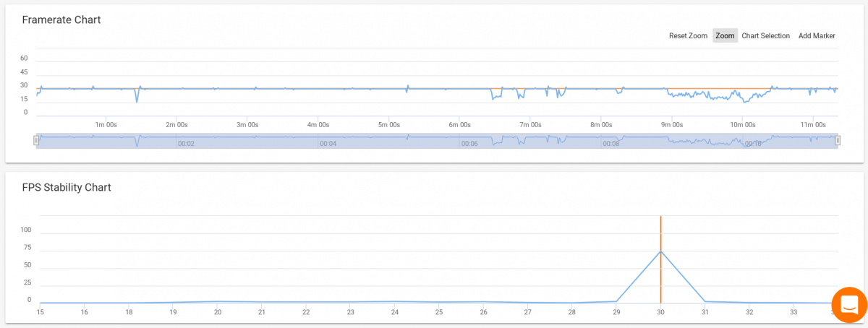Toggle the Chart Selection mode
This screenshot has height=328, width=868.
[x=765, y=35]
